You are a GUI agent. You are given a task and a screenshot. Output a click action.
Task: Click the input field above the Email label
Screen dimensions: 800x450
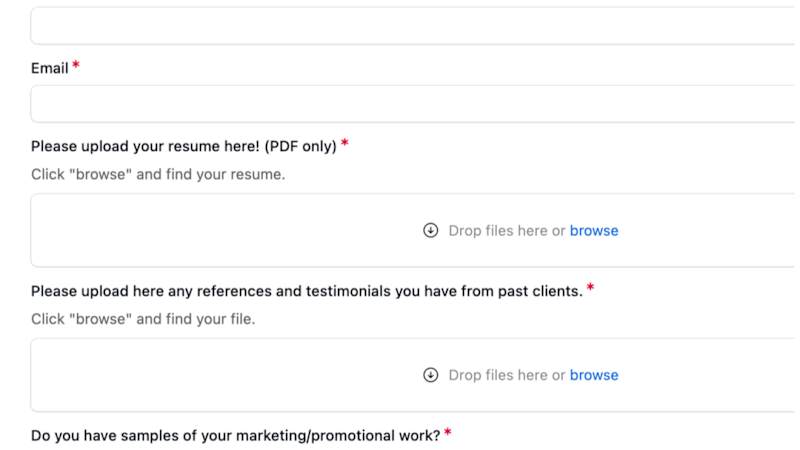(415, 26)
